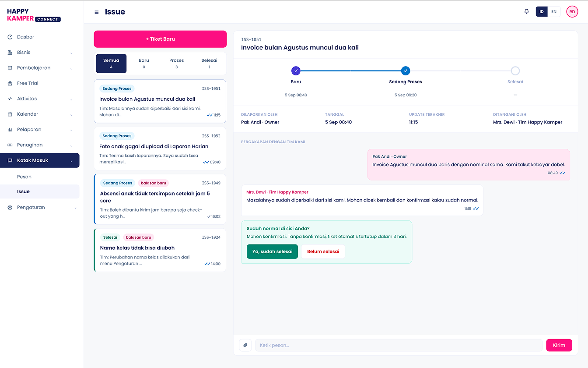Select the Baru ticket filter tab
This screenshot has height=368, width=588.
click(144, 64)
